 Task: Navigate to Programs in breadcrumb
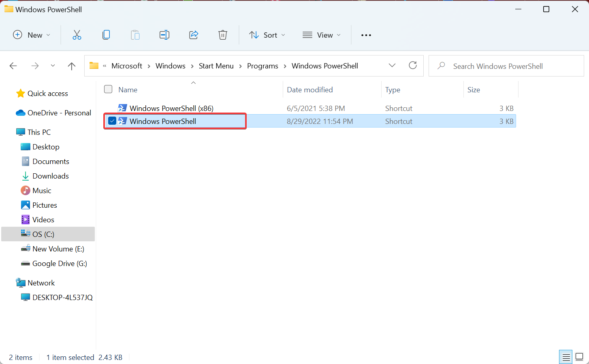click(x=262, y=66)
